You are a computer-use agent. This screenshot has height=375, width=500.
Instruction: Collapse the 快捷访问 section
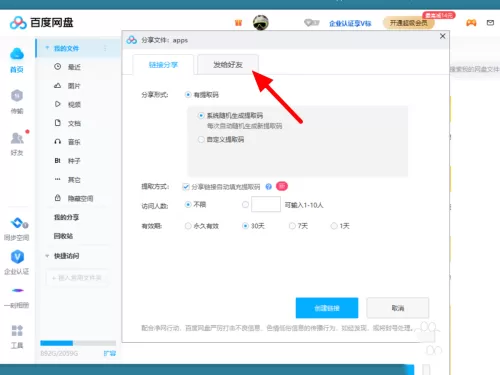pos(47,256)
